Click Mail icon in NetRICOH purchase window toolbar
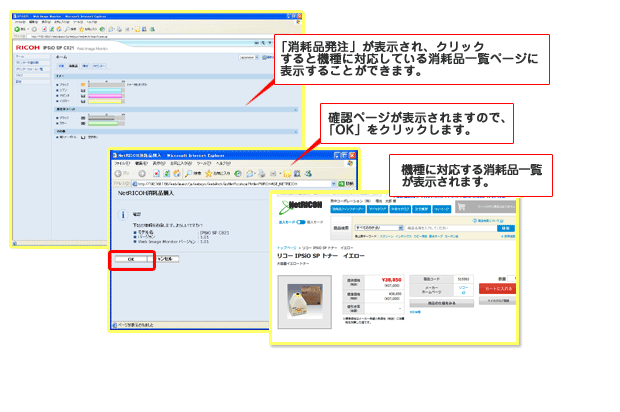Image resolution: width=620 pixels, height=412 pixels. point(250,174)
